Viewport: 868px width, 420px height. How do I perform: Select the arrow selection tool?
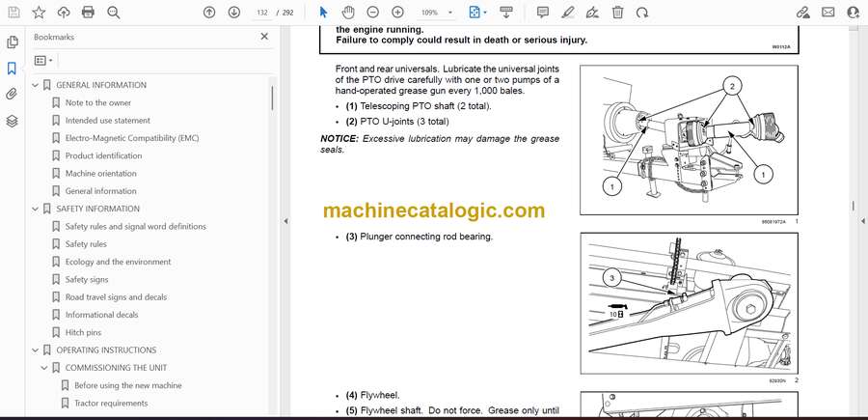pyautogui.click(x=323, y=13)
